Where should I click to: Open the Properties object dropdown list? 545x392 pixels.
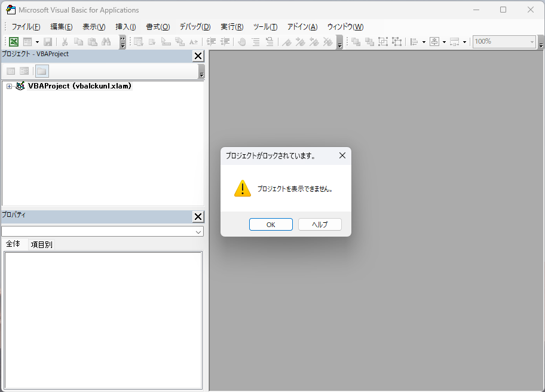click(x=198, y=231)
